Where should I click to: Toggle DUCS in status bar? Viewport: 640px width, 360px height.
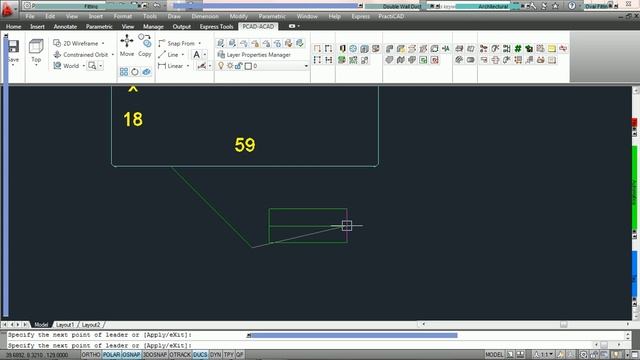click(200, 355)
